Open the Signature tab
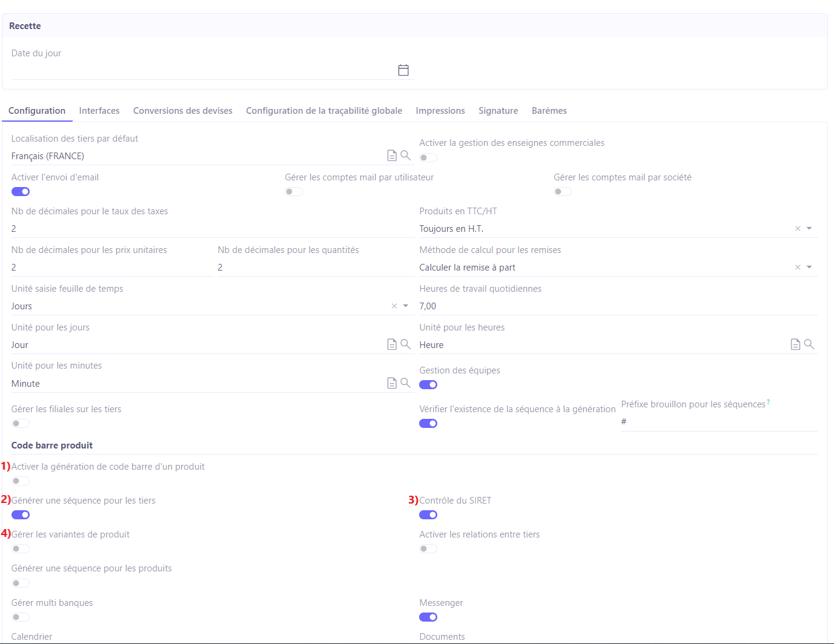Viewport: 834px width, 644px height. point(498,111)
